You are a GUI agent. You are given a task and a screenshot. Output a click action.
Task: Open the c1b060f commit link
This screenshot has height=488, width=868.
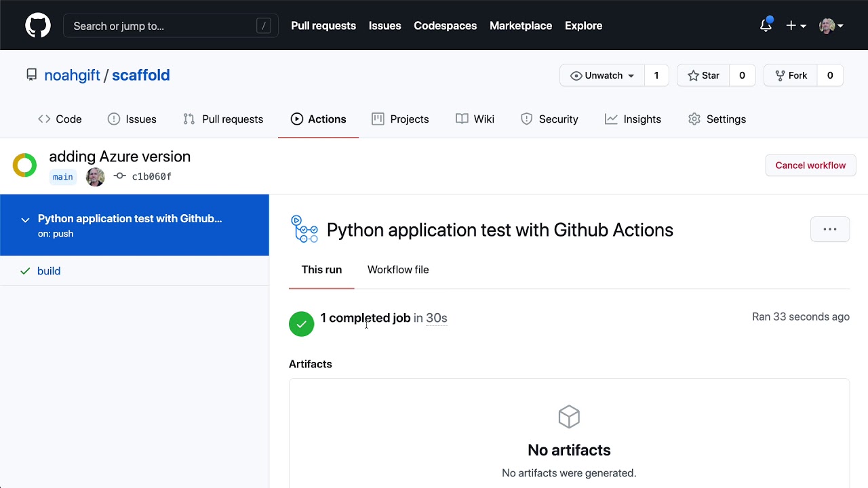point(151,177)
